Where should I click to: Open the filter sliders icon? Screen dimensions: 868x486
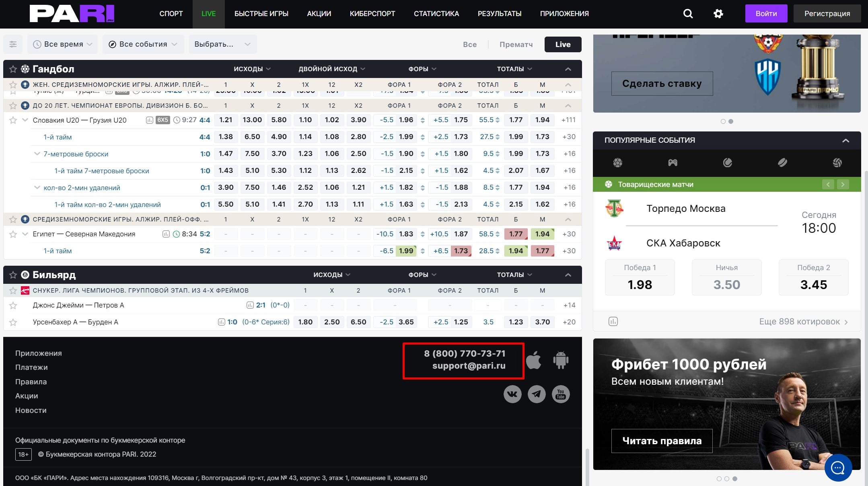point(13,44)
